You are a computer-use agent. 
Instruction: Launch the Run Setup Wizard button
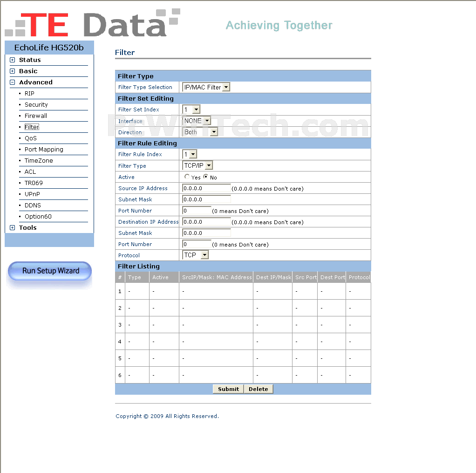coord(50,271)
